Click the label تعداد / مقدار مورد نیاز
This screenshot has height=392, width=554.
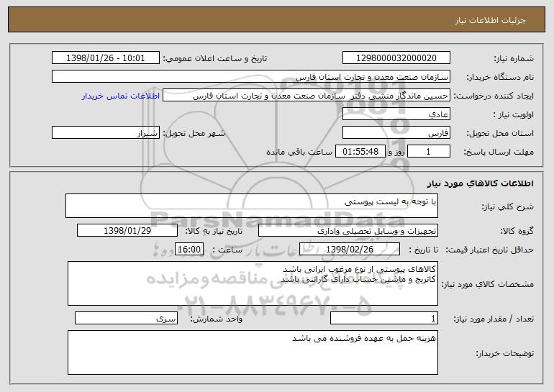[494, 319]
